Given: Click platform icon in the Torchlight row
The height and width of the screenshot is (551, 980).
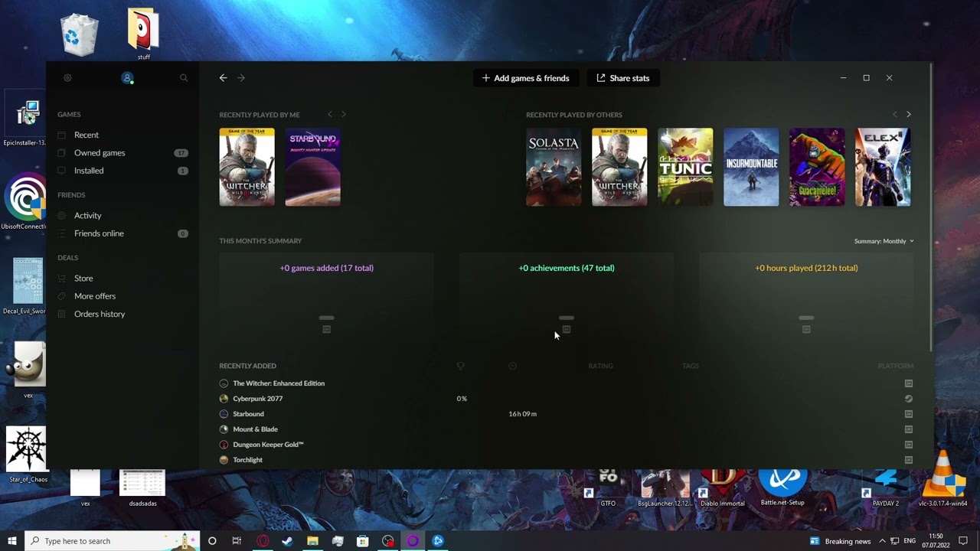Looking at the screenshot, I should (909, 460).
